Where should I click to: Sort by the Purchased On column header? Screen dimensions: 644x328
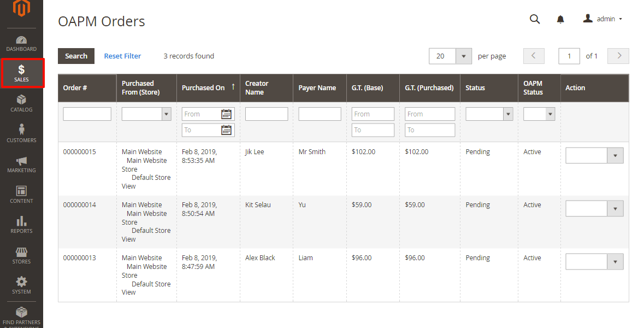point(203,87)
